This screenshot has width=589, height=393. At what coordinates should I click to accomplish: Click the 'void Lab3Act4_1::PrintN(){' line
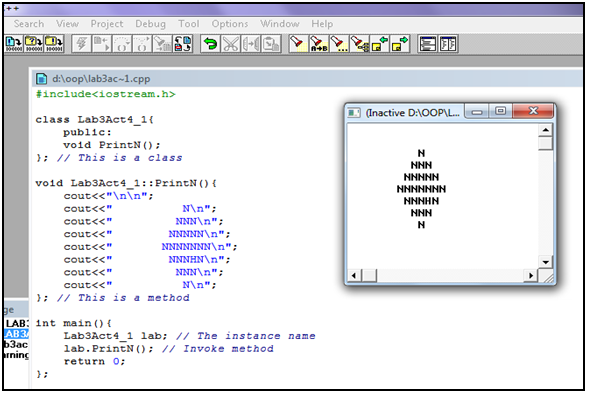click(x=126, y=183)
